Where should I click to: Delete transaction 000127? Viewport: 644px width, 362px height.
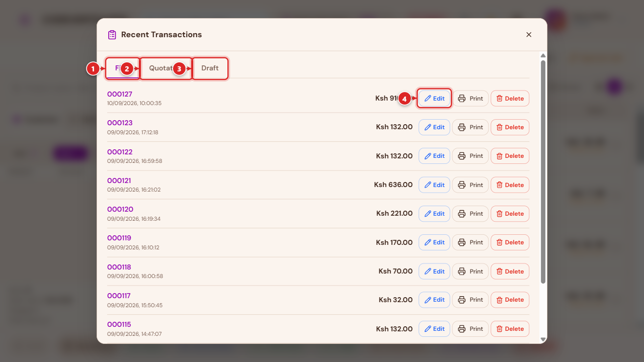pos(510,99)
